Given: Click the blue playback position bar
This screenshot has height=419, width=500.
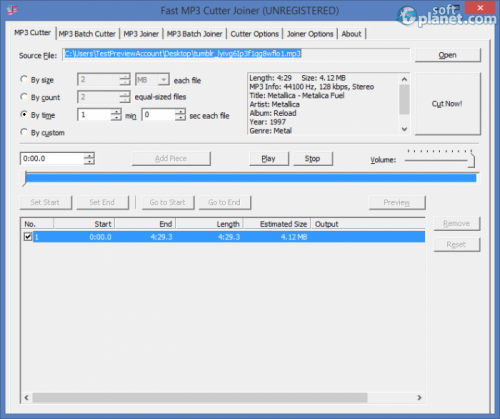Looking at the screenshot, I should [251, 178].
